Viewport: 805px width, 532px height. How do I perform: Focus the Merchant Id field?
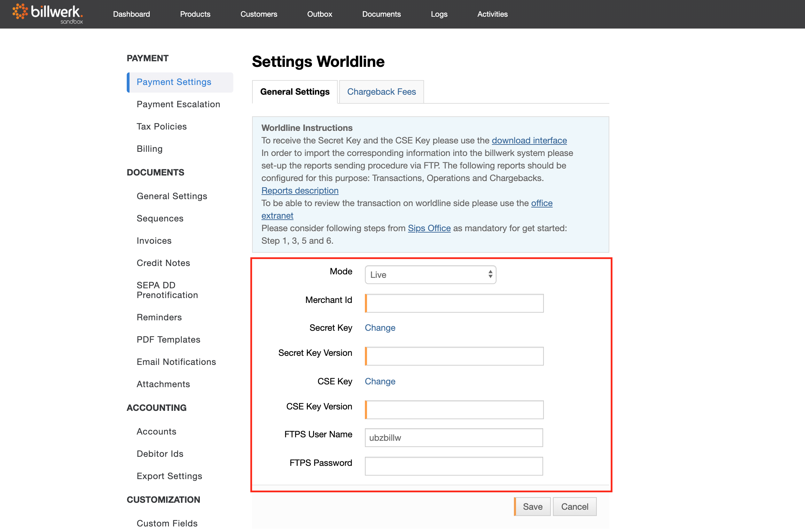[454, 303]
